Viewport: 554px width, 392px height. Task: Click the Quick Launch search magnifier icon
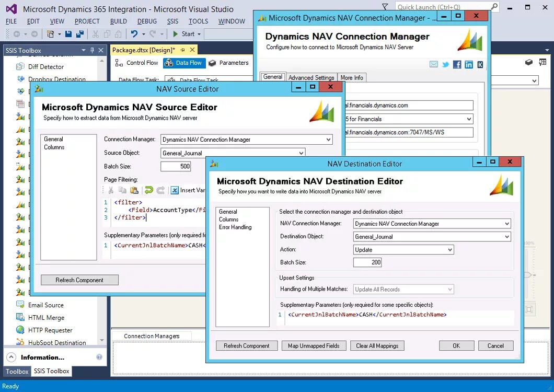(494, 6)
